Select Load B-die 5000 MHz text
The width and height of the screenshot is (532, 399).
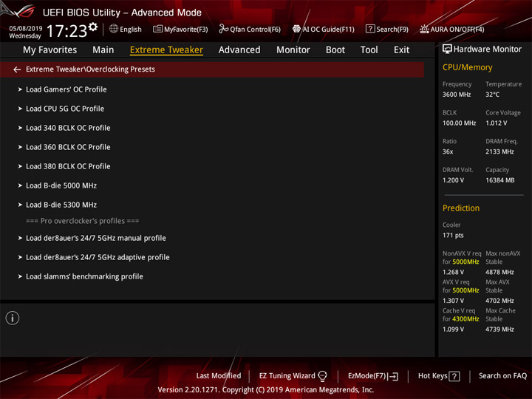tap(61, 185)
